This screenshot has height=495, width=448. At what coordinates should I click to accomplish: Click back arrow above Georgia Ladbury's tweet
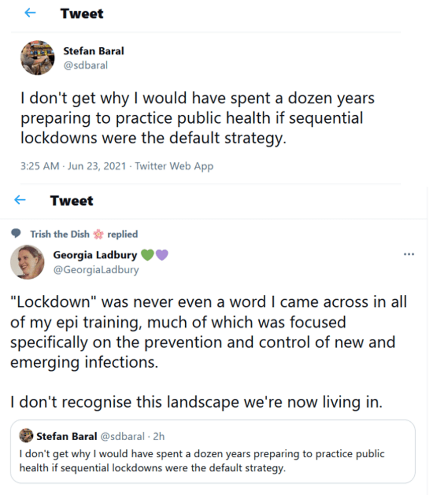(20, 200)
